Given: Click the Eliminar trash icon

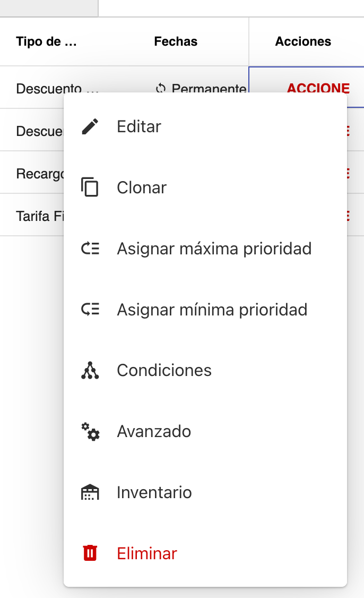Looking at the screenshot, I should click(x=91, y=553).
